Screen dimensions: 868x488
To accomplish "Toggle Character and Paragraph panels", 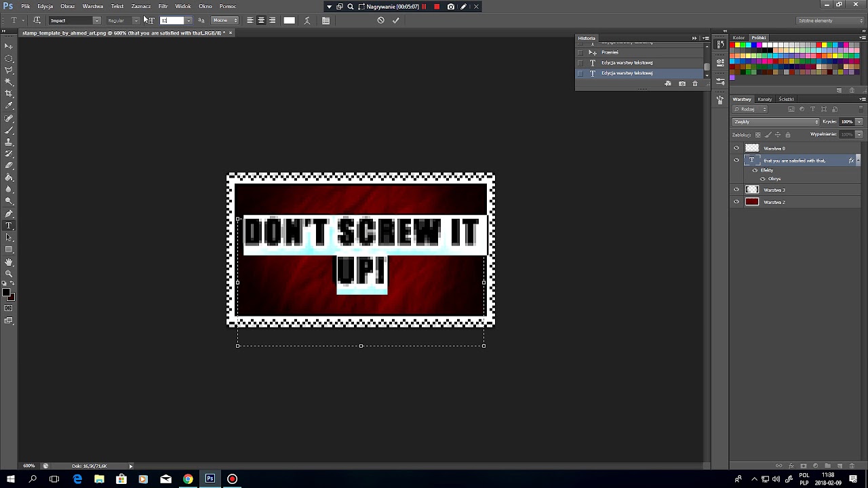I will click(325, 20).
